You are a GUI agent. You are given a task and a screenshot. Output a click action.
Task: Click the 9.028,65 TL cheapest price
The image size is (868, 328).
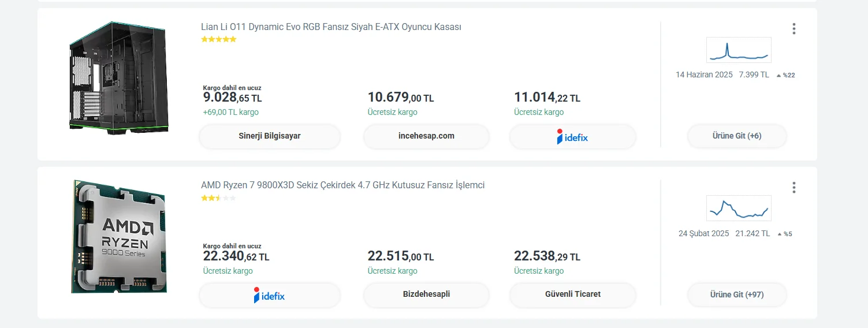tap(232, 98)
